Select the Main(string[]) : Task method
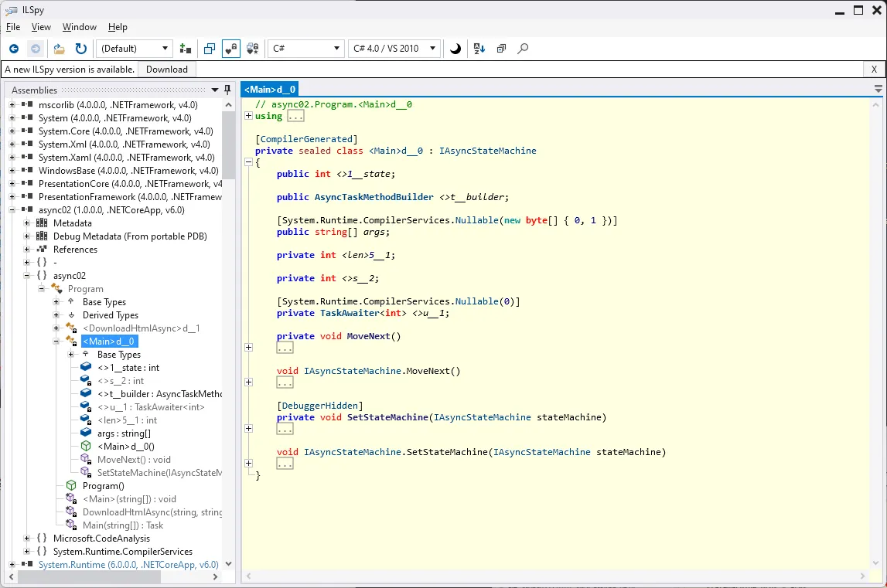The height and width of the screenshot is (588, 887). tap(123, 525)
